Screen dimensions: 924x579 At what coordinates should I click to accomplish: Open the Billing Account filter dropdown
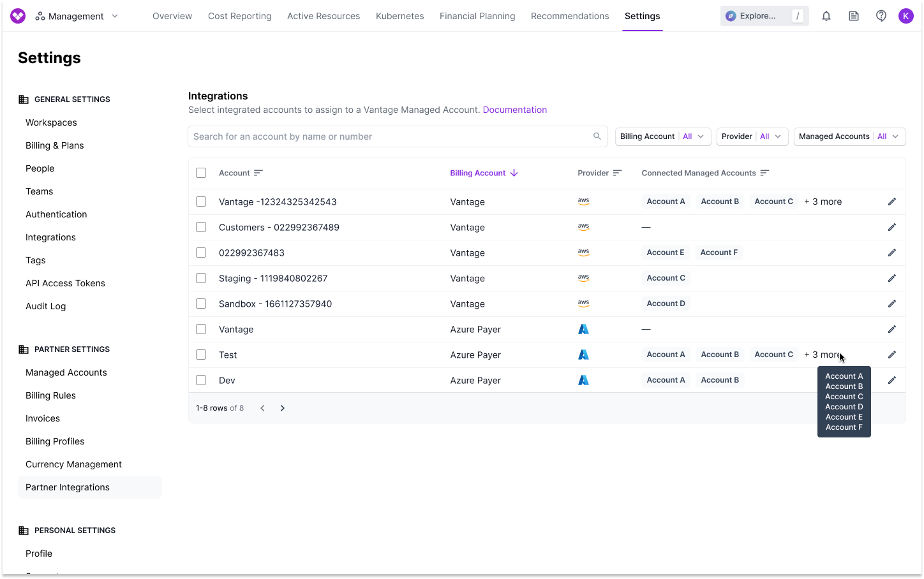pos(662,136)
